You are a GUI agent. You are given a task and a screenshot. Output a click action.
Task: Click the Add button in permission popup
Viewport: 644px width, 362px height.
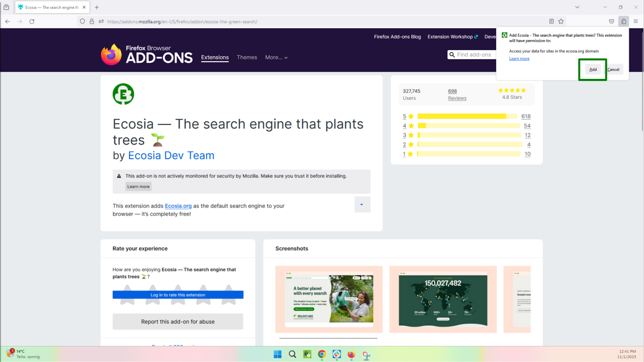[593, 69]
